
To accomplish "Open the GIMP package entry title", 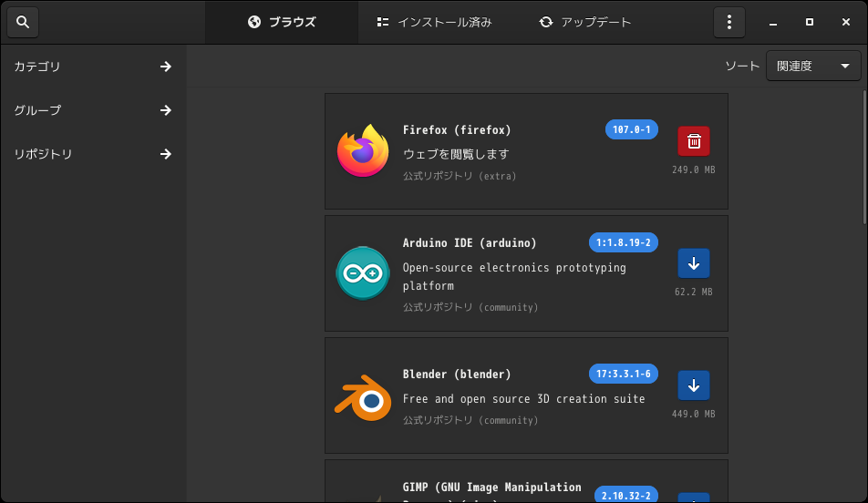I will [x=492, y=487].
